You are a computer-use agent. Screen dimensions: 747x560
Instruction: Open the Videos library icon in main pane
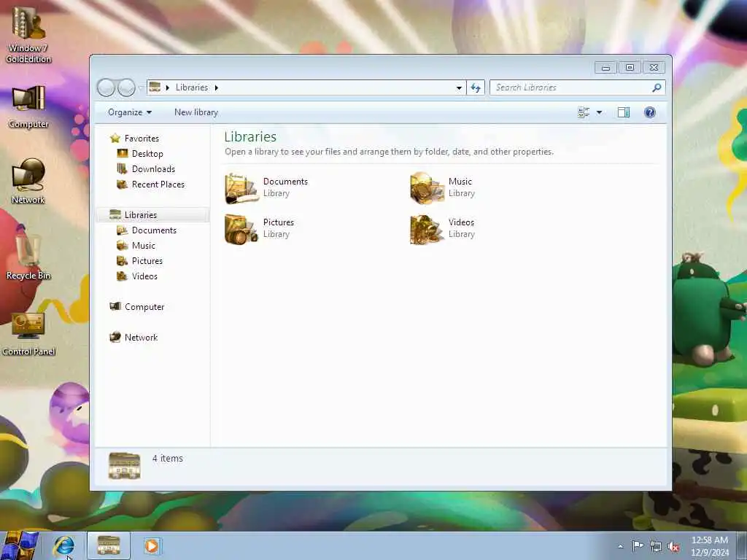pos(427,229)
